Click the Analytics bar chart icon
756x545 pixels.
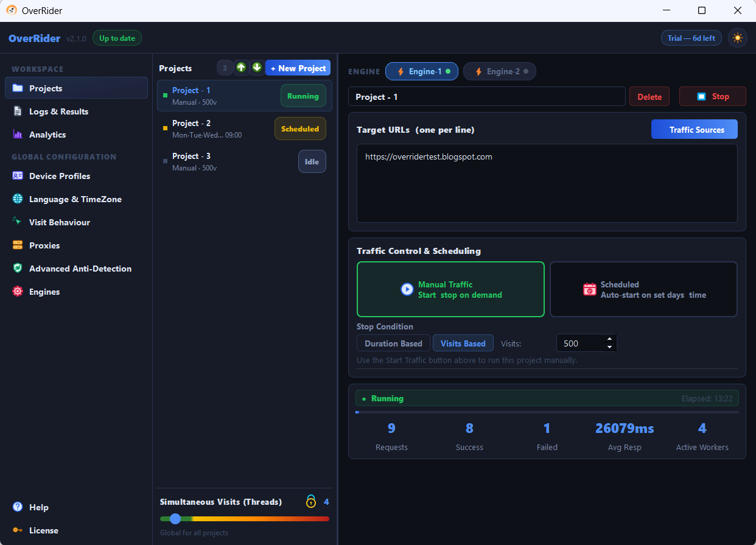pos(18,135)
